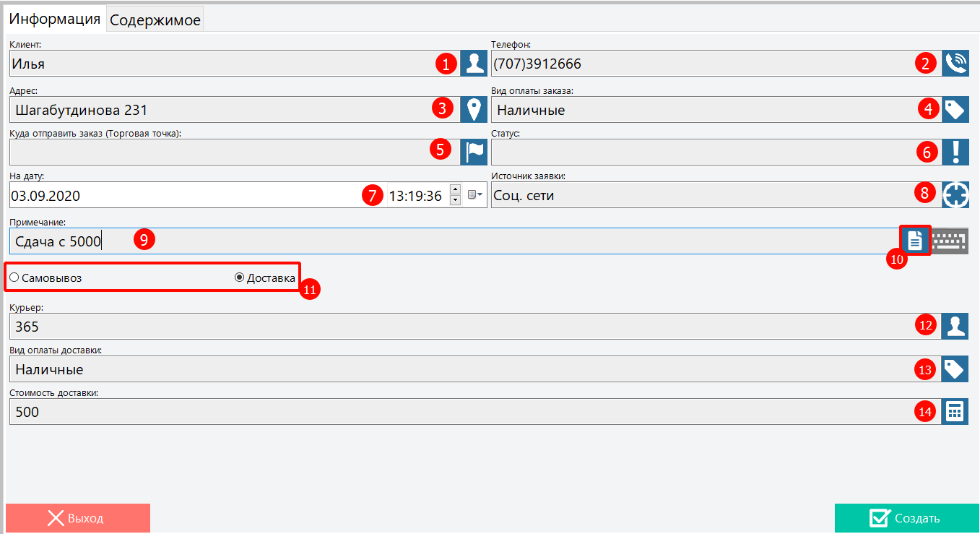Switch to the Содержимое tab

[x=155, y=20]
